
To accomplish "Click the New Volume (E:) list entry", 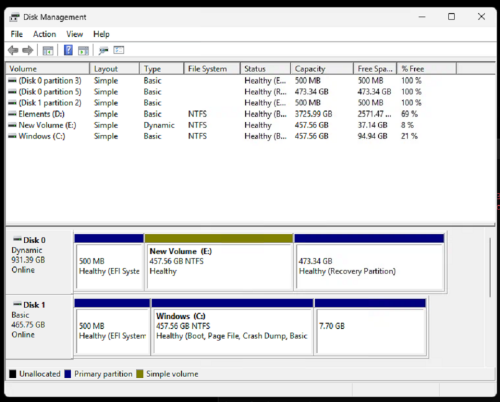I will tap(47, 125).
